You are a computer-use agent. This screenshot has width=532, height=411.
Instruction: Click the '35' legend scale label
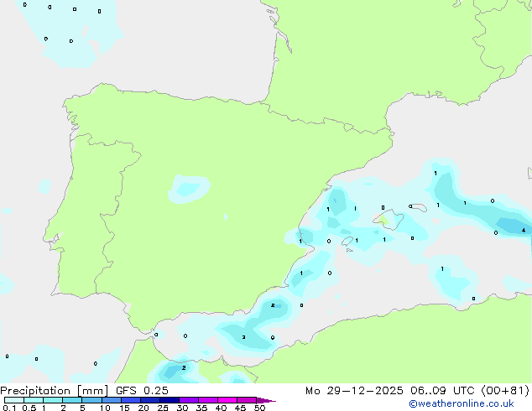201,408
